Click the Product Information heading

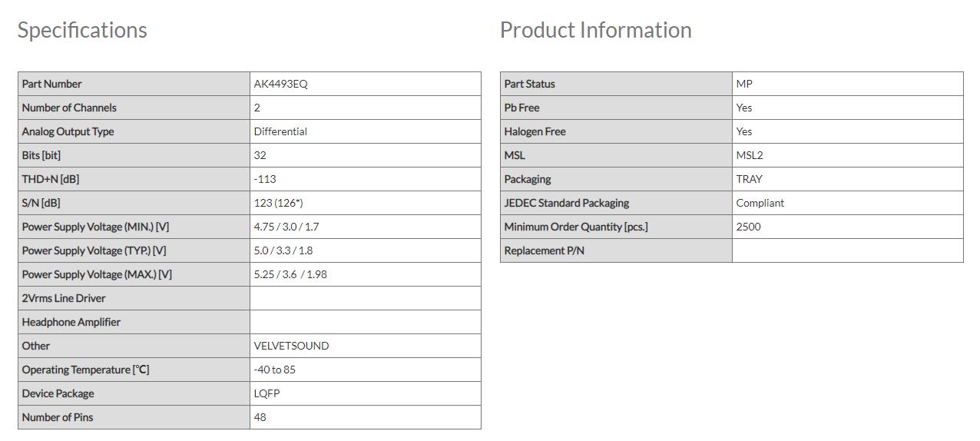coord(595,30)
